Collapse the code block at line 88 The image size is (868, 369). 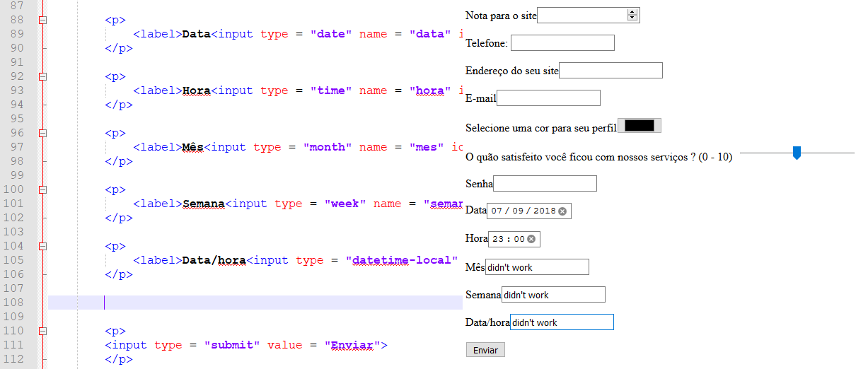tap(42, 20)
